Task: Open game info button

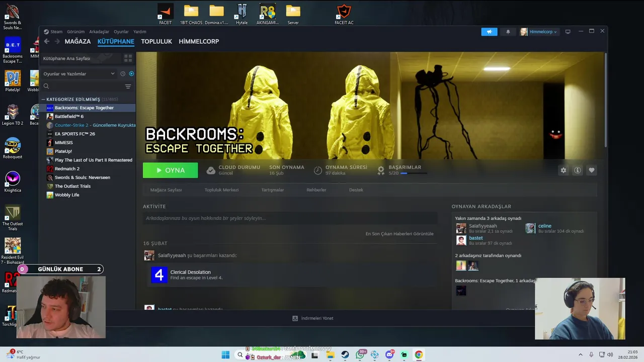Action: coord(578,170)
